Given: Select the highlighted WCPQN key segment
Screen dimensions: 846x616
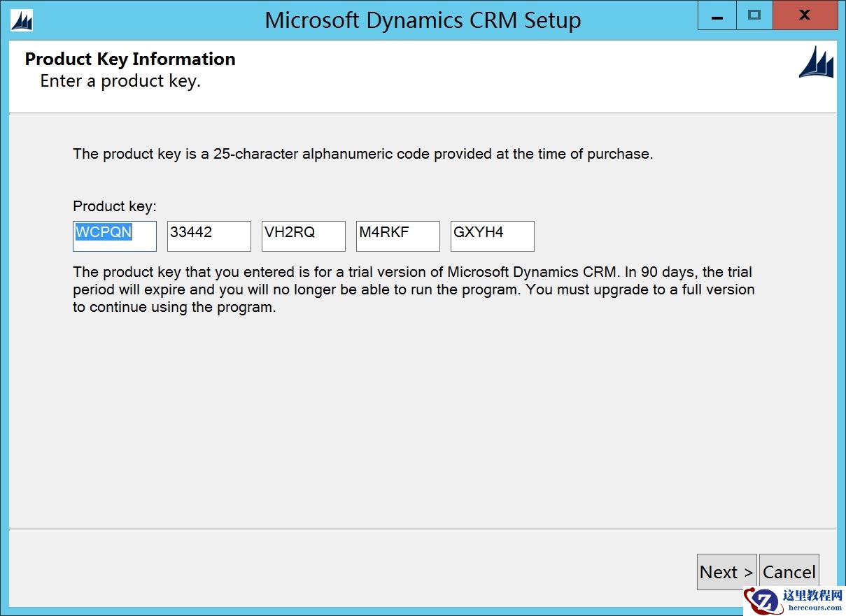Looking at the screenshot, I should point(114,236).
